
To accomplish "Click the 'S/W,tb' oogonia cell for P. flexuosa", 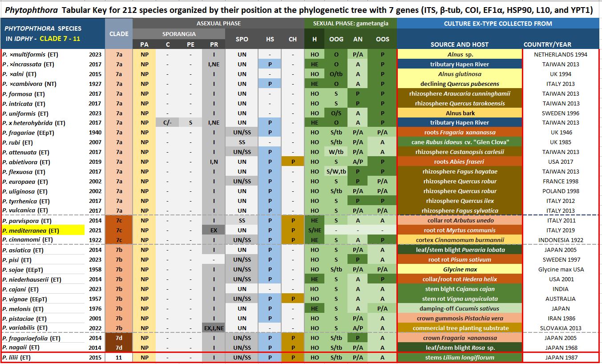I will pos(336,172).
